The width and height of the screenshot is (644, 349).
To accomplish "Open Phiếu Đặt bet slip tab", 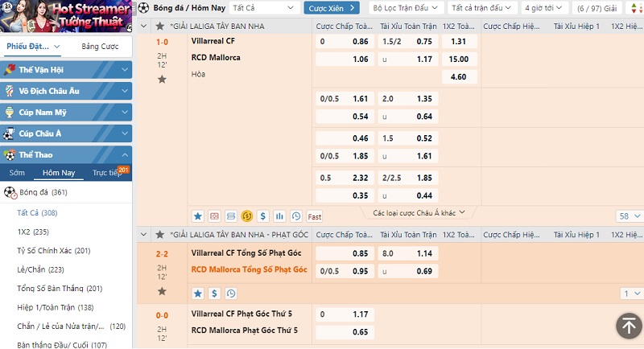I will click(x=33, y=47).
